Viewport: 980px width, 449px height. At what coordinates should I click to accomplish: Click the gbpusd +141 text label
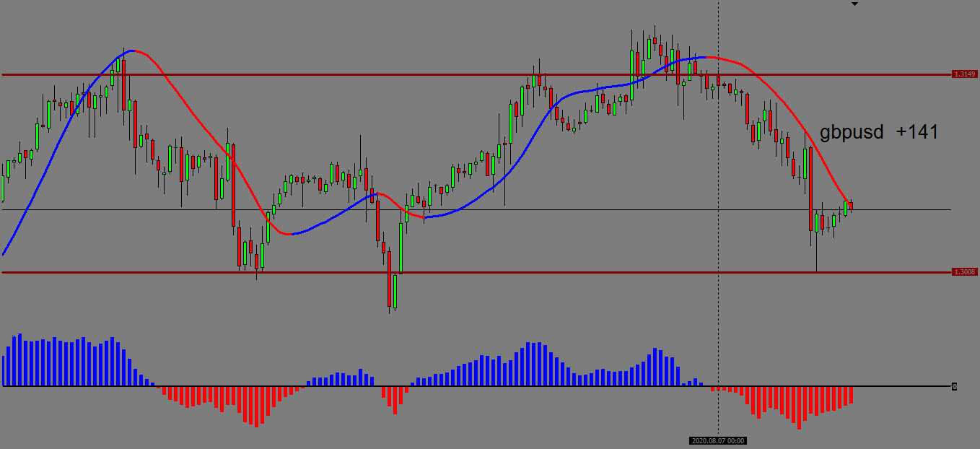click(879, 132)
